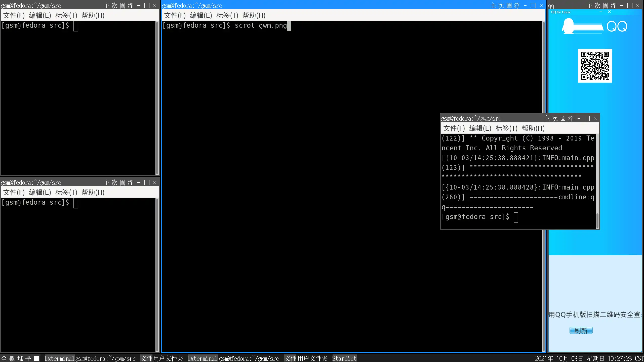The height and width of the screenshot is (362, 644).
Task: Switch to 堆 stacking layout in taskbar
Action: click(x=20, y=358)
